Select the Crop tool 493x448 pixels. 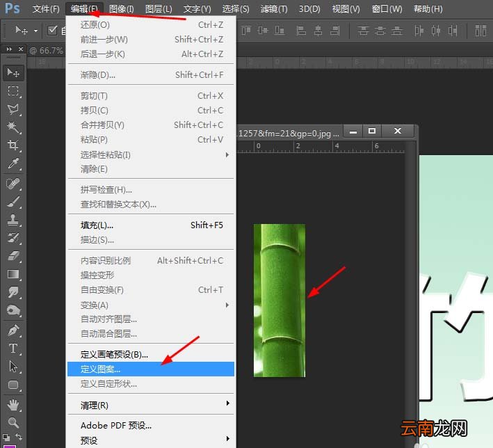(x=13, y=145)
